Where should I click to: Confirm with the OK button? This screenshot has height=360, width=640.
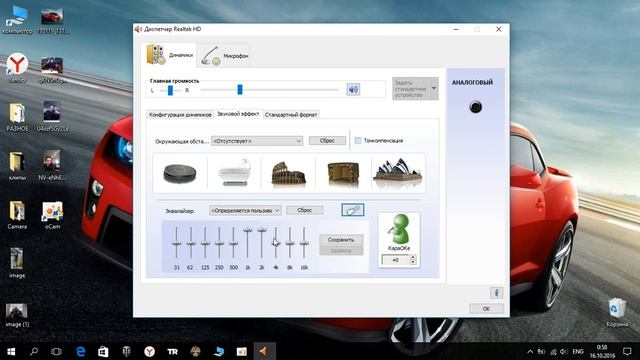486,309
